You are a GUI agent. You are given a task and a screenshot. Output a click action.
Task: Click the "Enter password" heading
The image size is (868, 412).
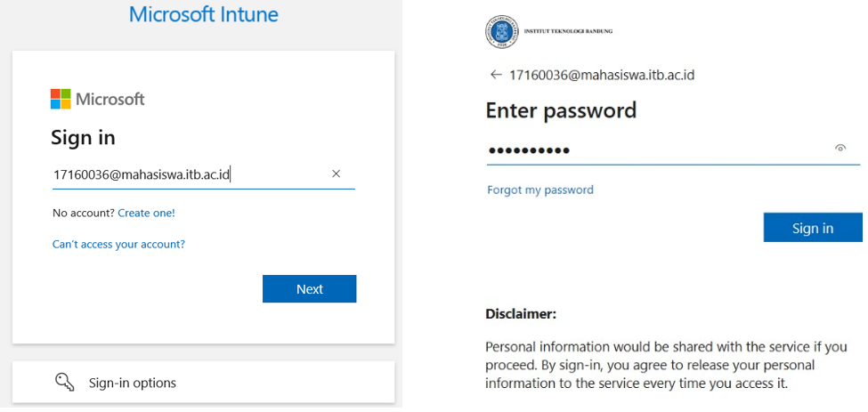click(561, 110)
